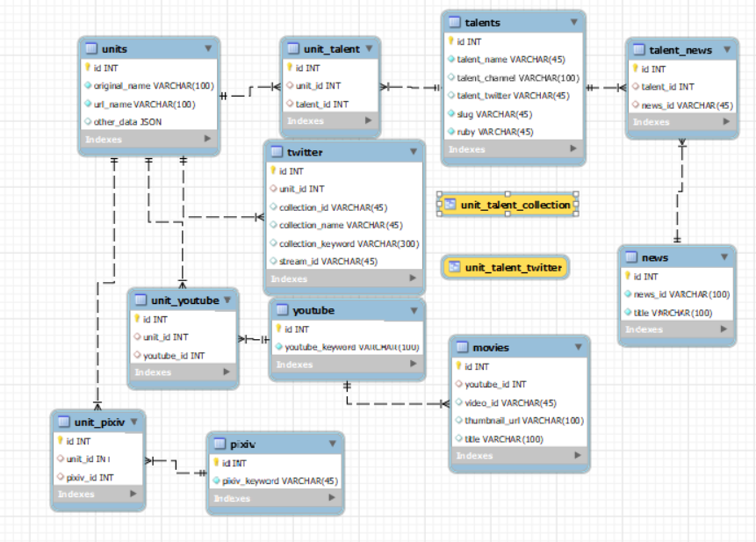
Task: Click the unit_pixiv table icon
Action: point(63,422)
